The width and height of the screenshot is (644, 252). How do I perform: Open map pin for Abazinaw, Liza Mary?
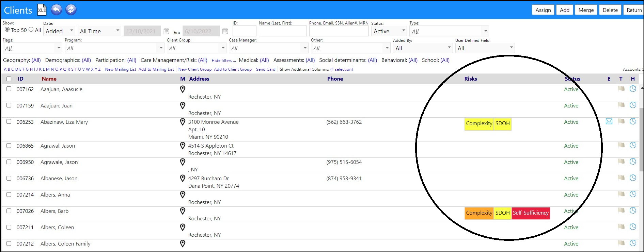(183, 122)
